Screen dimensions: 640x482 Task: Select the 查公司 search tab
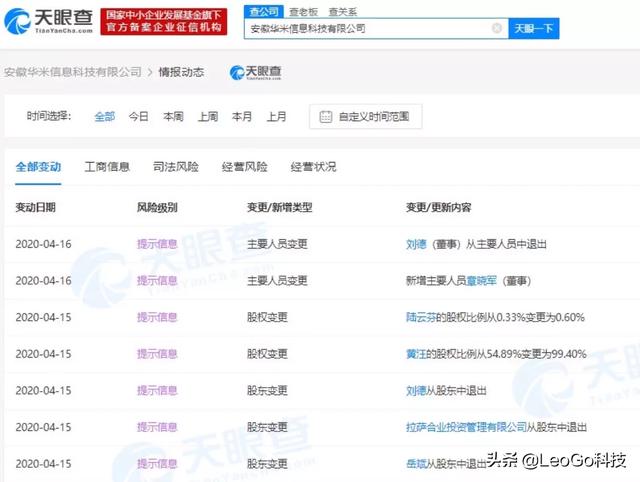coord(263,9)
